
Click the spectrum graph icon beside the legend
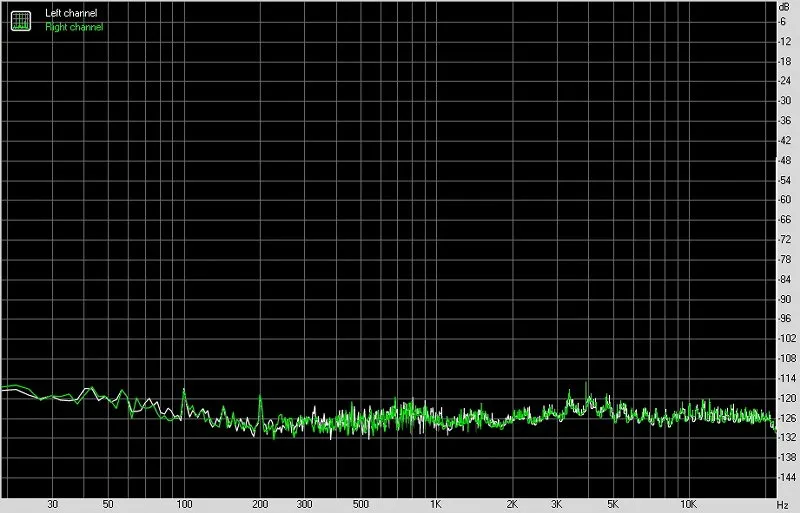tap(20, 20)
